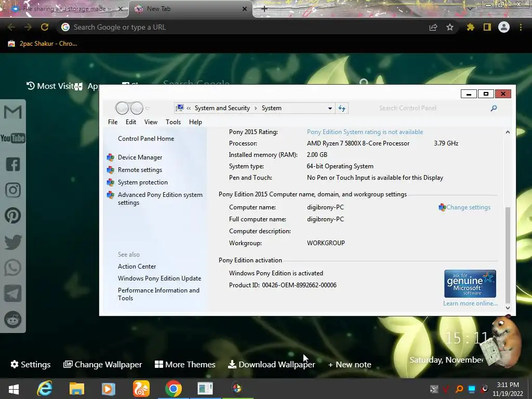The width and height of the screenshot is (532, 399).
Task: Open Chrome profile avatar
Action: 504,27
